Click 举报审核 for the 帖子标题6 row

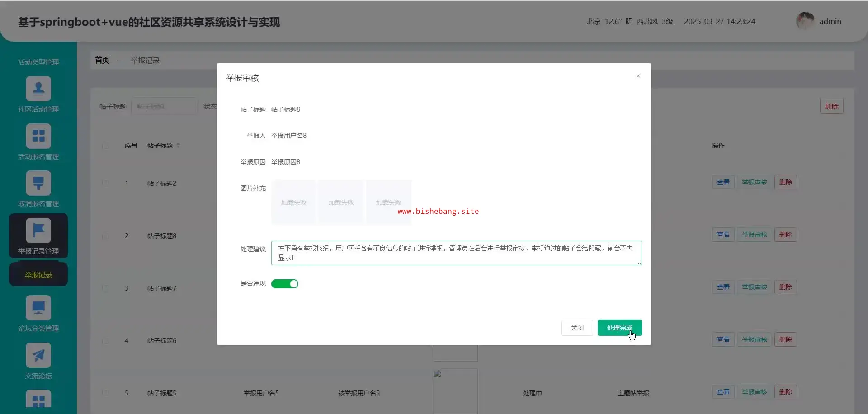click(x=754, y=339)
